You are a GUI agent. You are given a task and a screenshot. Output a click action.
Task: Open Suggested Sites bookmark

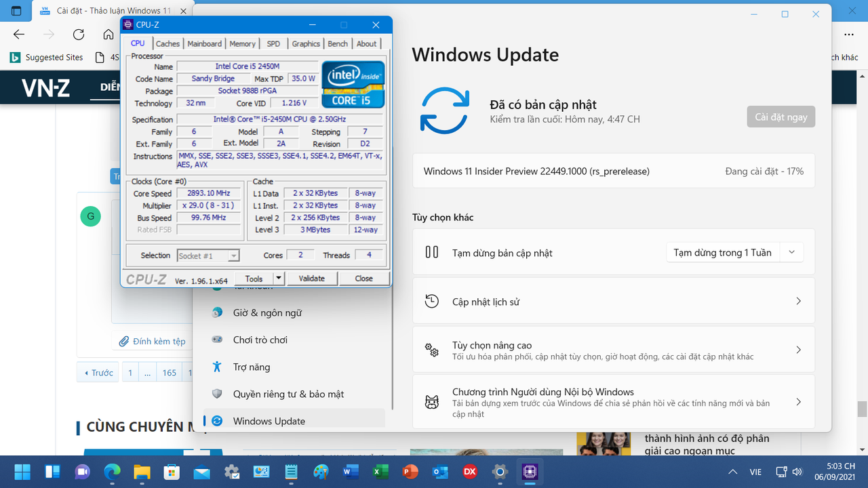point(47,58)
